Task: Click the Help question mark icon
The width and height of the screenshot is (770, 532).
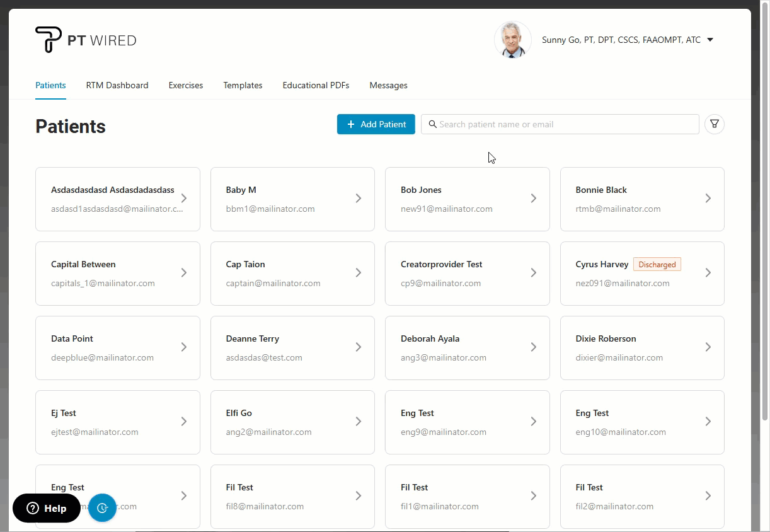Action: click(32, 508)
